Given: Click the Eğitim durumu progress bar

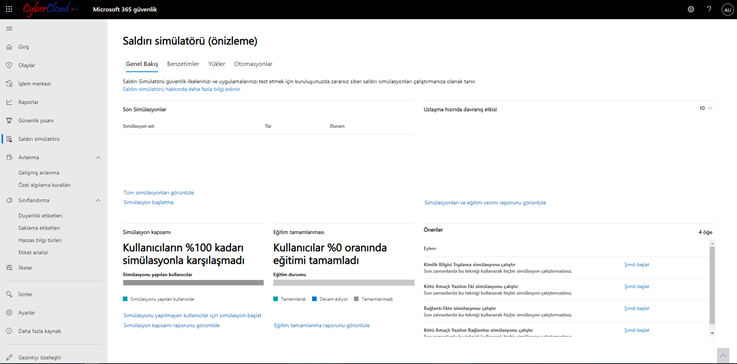Looking at the screenshot, I should [344, 283].
